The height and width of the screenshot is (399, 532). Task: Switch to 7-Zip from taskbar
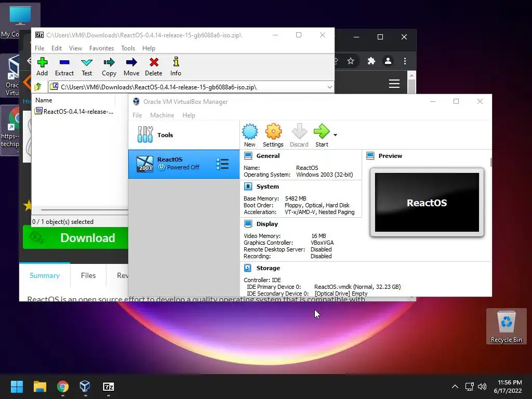[x=108, y=387]
